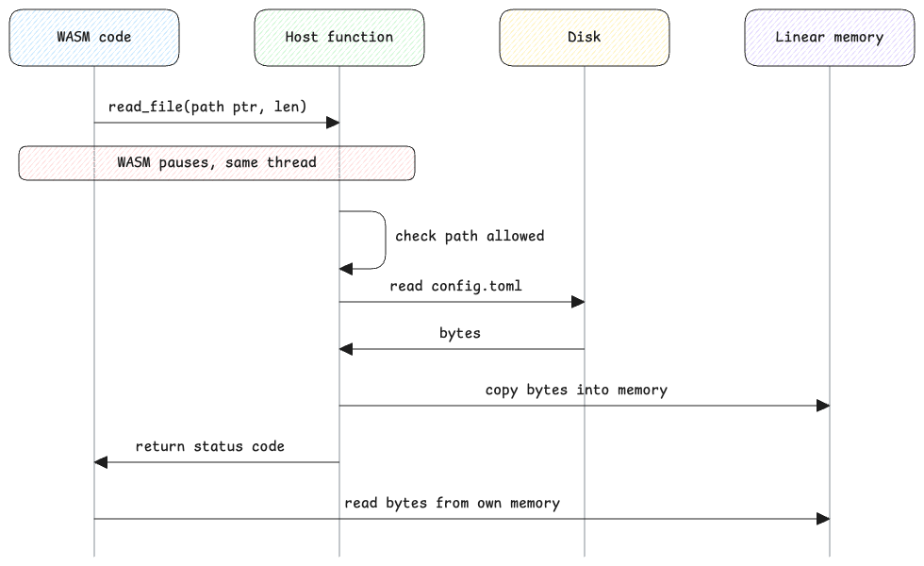Select the Linear memory participant box

click(x=830, y=37)
